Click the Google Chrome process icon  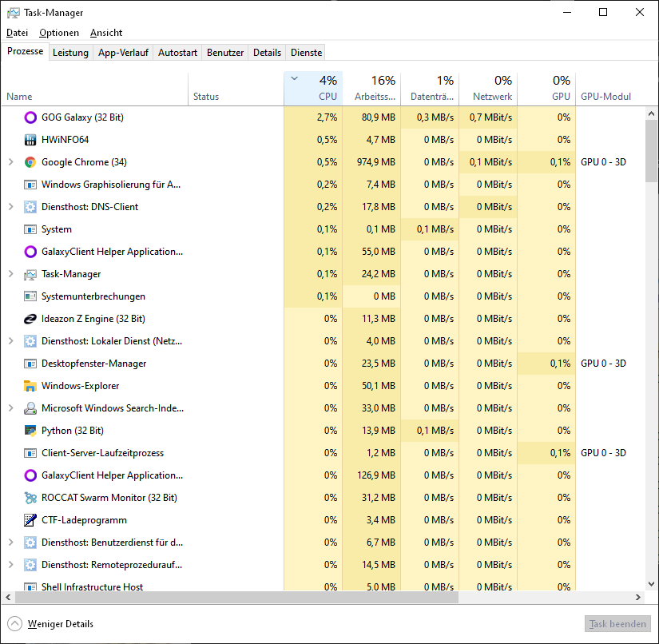30,162
